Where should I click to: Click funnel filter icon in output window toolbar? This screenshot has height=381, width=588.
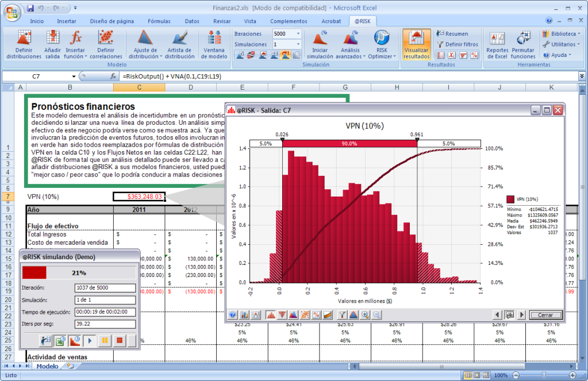point(342,315)
